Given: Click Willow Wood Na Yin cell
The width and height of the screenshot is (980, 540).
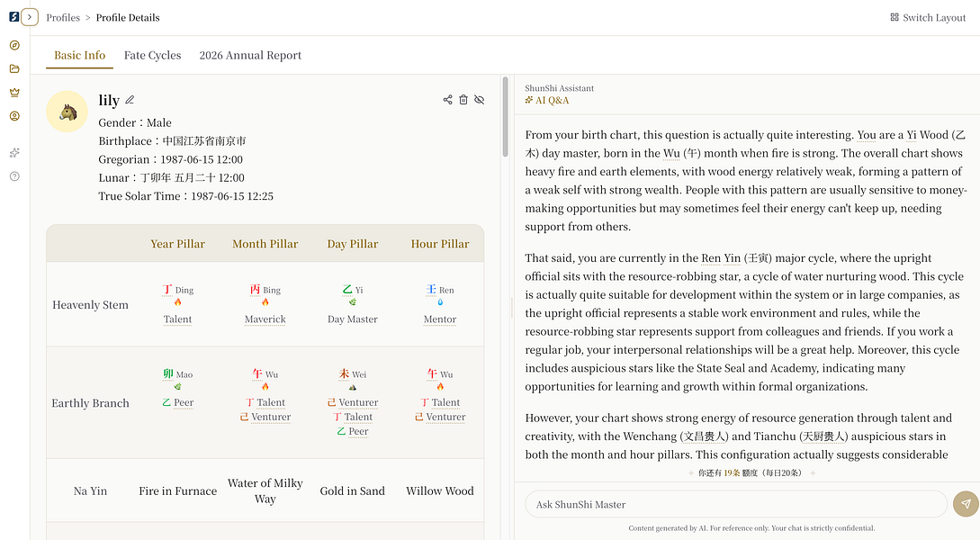Looking at the screenshot, I should pos(440,491).
